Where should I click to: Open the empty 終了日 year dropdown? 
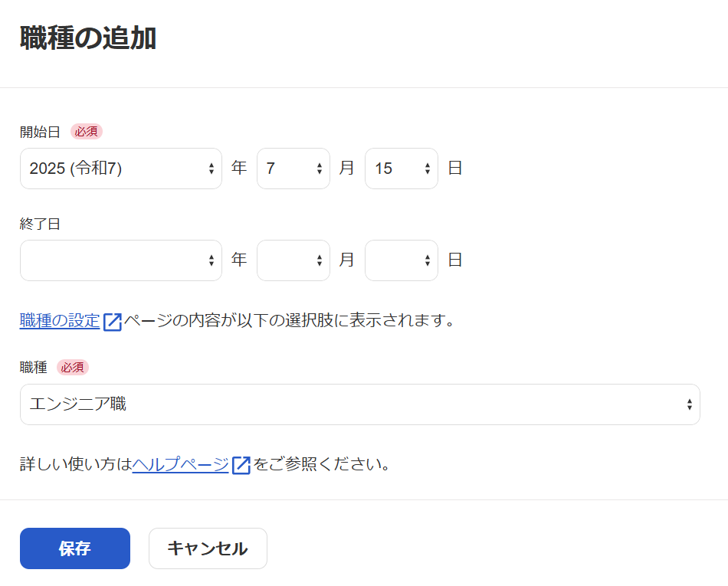[x=121, y=260]
